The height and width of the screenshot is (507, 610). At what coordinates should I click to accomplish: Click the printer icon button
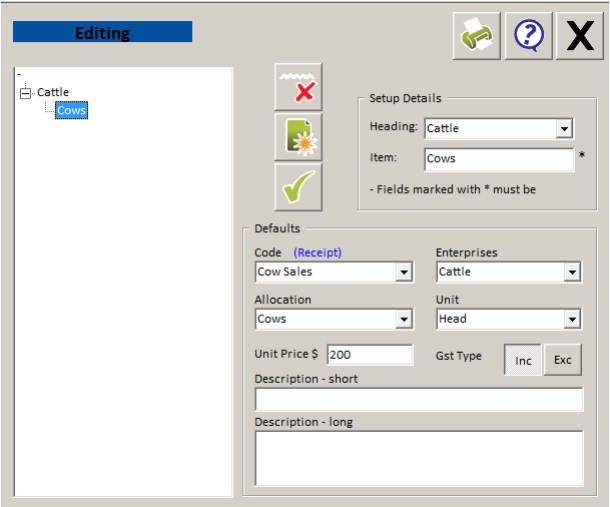477,35
